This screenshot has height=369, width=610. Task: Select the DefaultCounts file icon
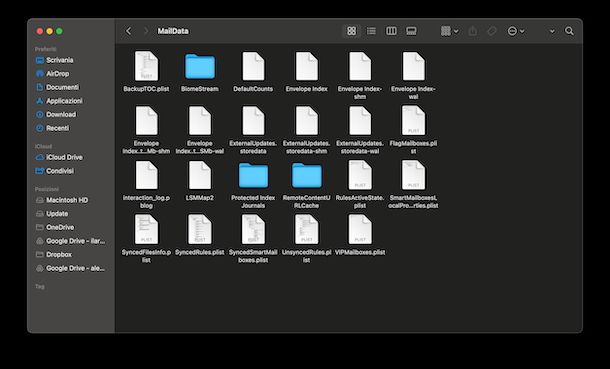253,66
